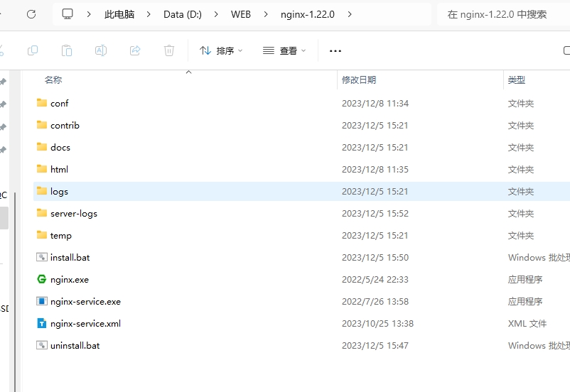The image size is (570, 392).
Task: Select the contrib folder name
Action: pos(65,125)
